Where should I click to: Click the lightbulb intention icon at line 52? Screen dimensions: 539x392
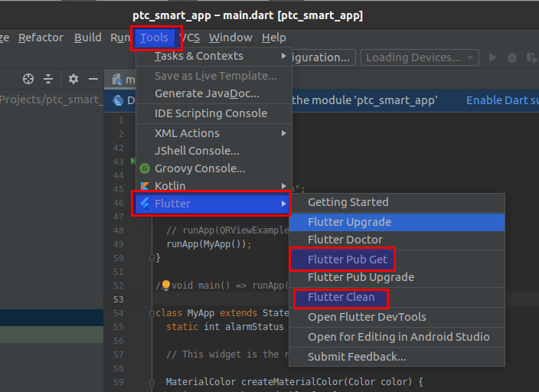click(166, 285)
